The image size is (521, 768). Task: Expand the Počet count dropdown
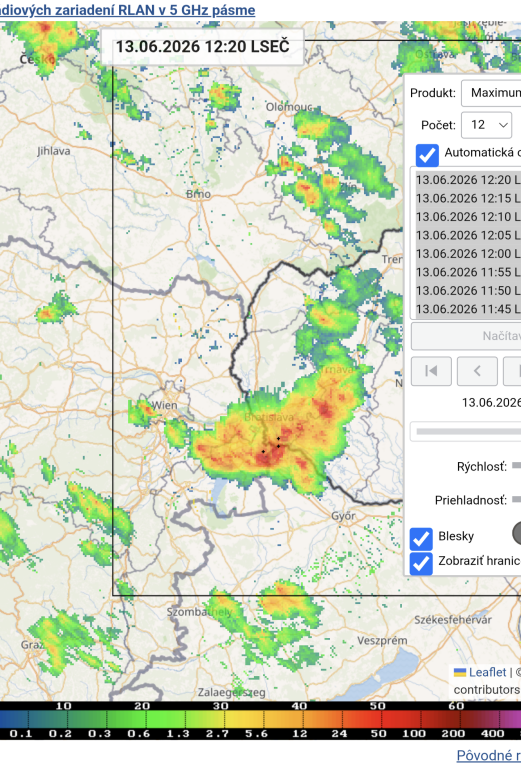click(486, 125)
